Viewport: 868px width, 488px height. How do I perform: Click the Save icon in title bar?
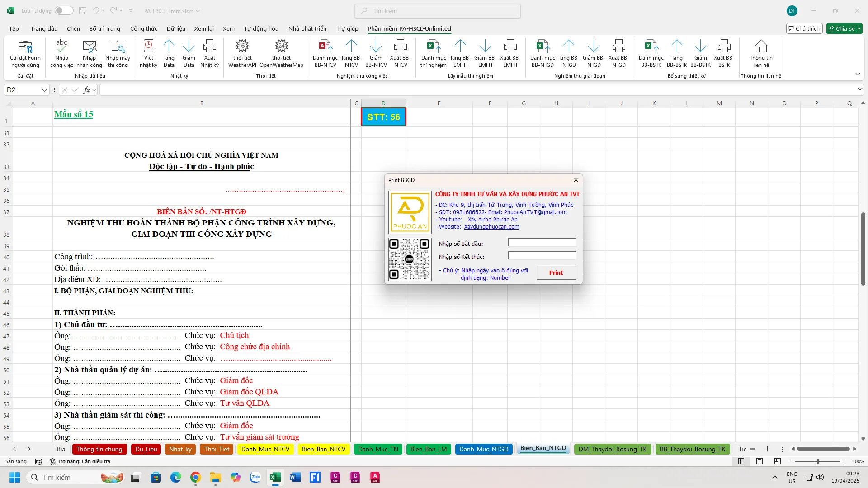[83, 10]
